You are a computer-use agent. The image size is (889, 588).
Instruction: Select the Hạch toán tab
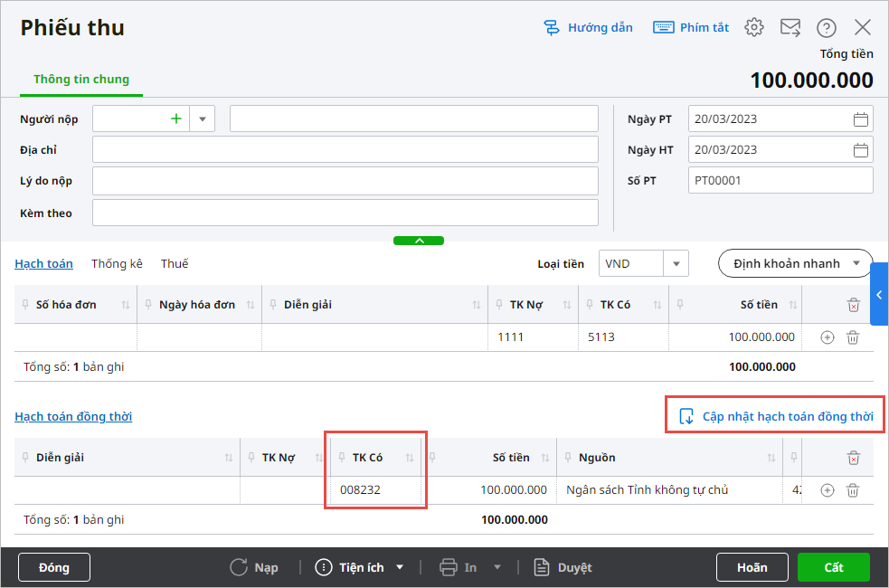tap(43, 263)
